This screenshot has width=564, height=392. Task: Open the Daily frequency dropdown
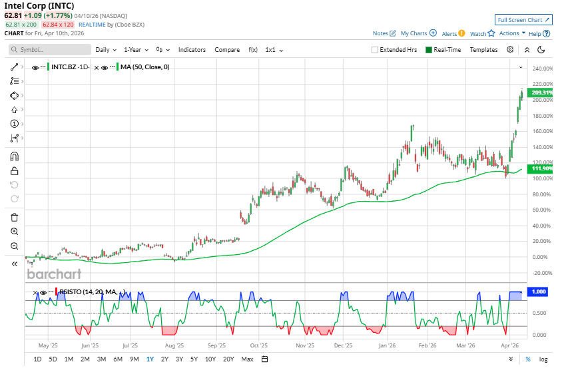tap(105, 50)
